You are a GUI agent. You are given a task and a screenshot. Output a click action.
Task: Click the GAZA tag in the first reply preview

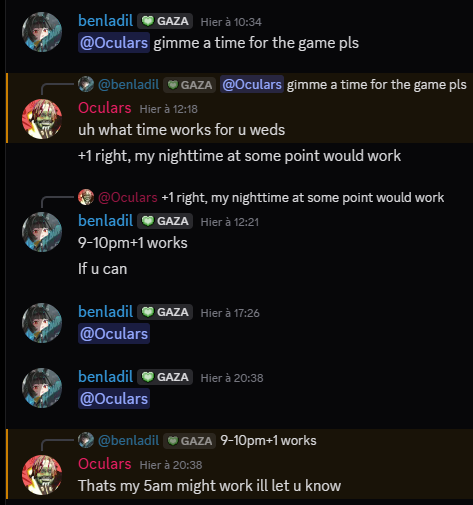[x=189, y=85]
